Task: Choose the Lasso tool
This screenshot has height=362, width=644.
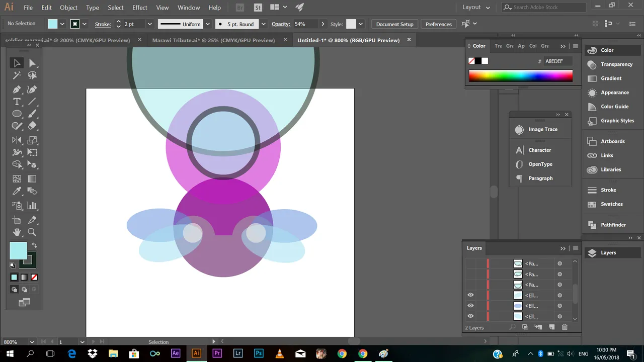Action: tap(32, 75)
